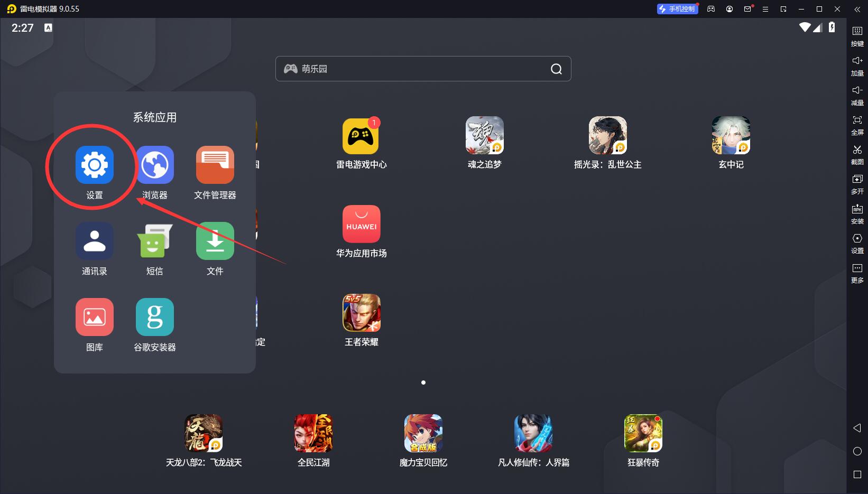Launch the 华为应用市场 app
The height and width of the screenshot is (494, 868).
pyautogui.click(x=362, y=225)
